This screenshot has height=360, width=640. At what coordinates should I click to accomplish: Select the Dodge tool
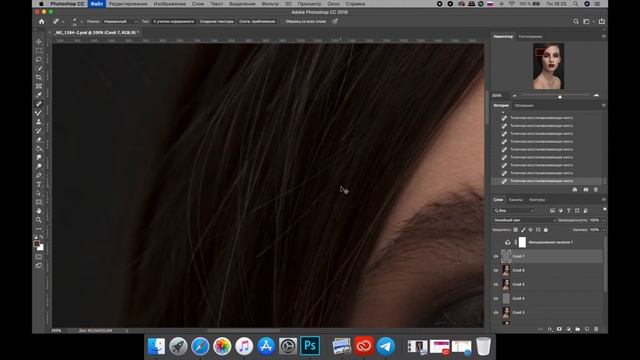point(39,167)
